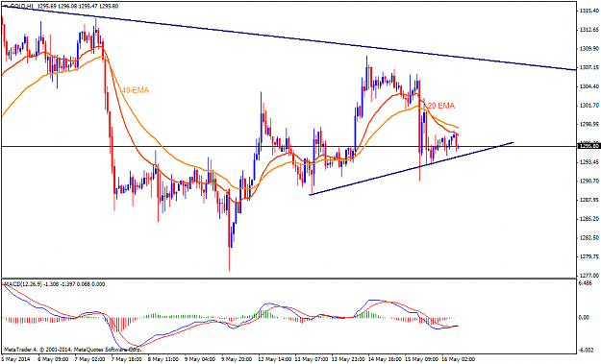The height and width of the screenshot is (364, 601).
Task: Click price axis value 1301.70
Action: click(589, 106)
